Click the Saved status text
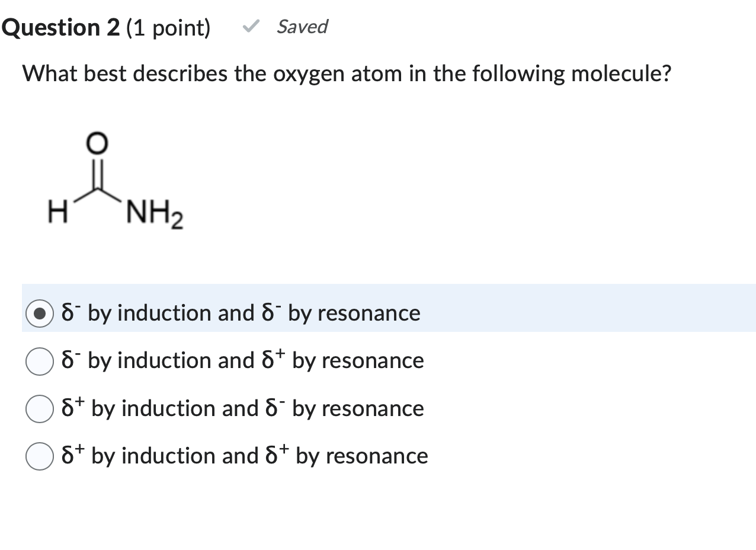Screen dimensions: 756x550 click(302, 27)
